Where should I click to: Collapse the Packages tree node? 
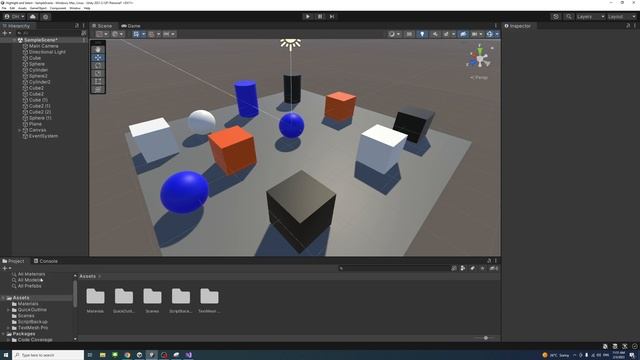(3, 334)
